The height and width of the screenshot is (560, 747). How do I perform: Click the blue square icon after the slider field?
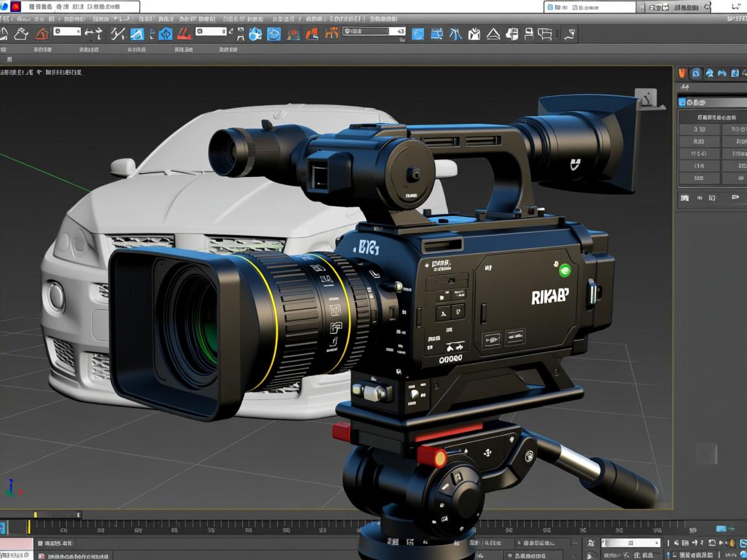[x=418, y=34]
